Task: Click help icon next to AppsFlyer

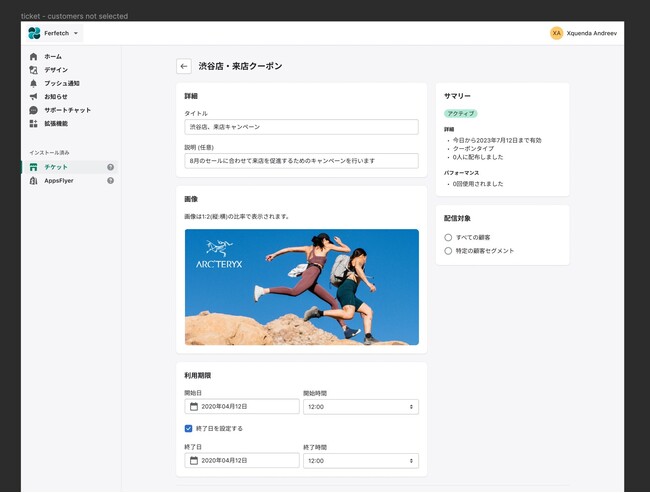Action: pos(110,181)
